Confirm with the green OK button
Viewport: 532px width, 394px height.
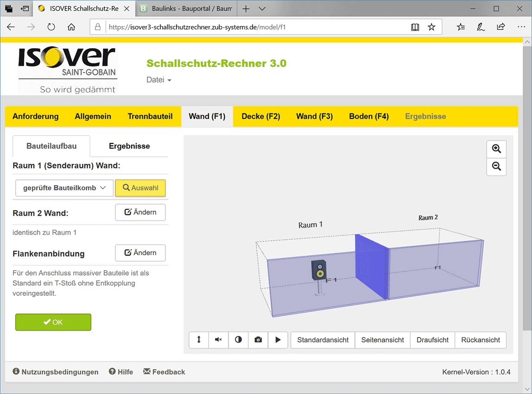53,322
